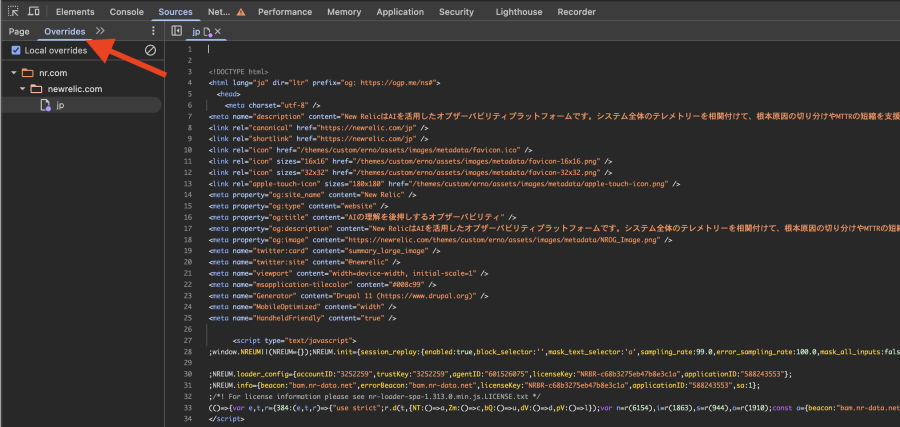Switch to the Console tab
Screen dimensions: 900x427
[126, 12]
